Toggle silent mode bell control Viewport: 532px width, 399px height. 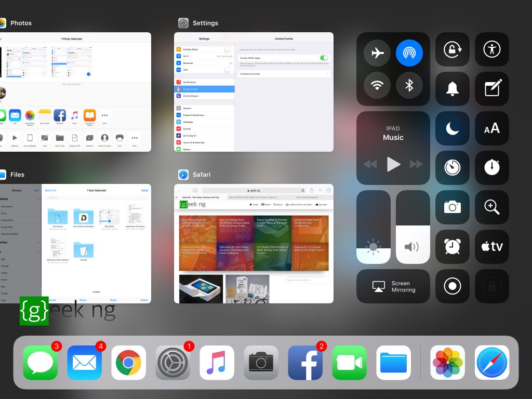pos(453,88)
